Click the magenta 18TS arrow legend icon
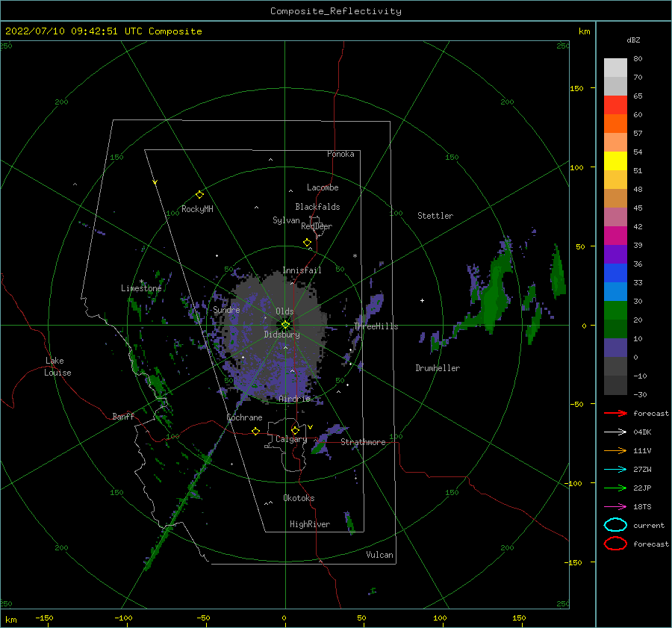The image size is (672, 628). click(615, 506)
